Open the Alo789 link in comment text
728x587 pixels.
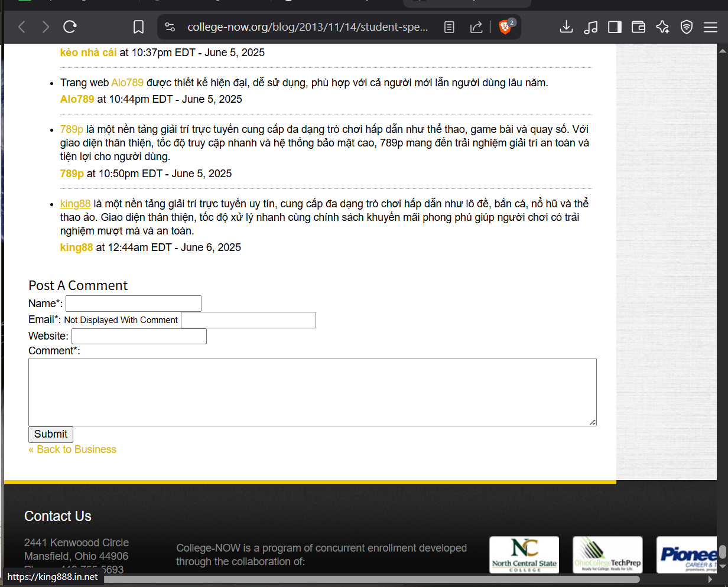128,83
